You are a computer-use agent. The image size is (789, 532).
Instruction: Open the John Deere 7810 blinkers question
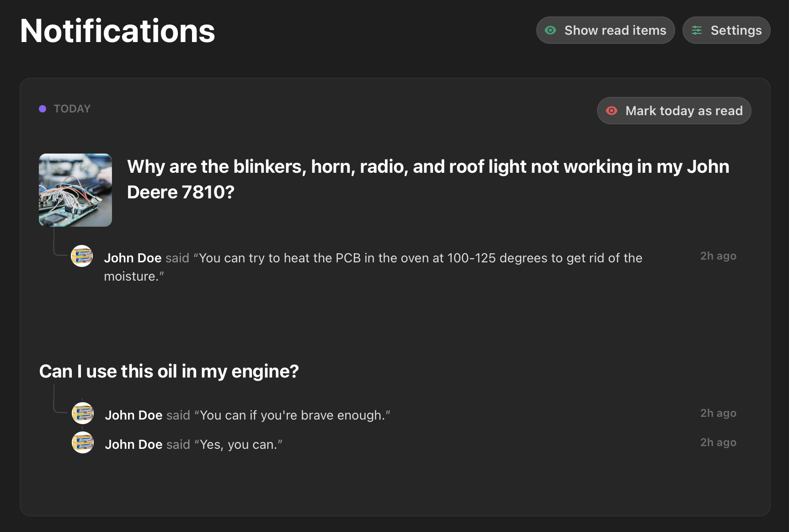pos(428,179)
